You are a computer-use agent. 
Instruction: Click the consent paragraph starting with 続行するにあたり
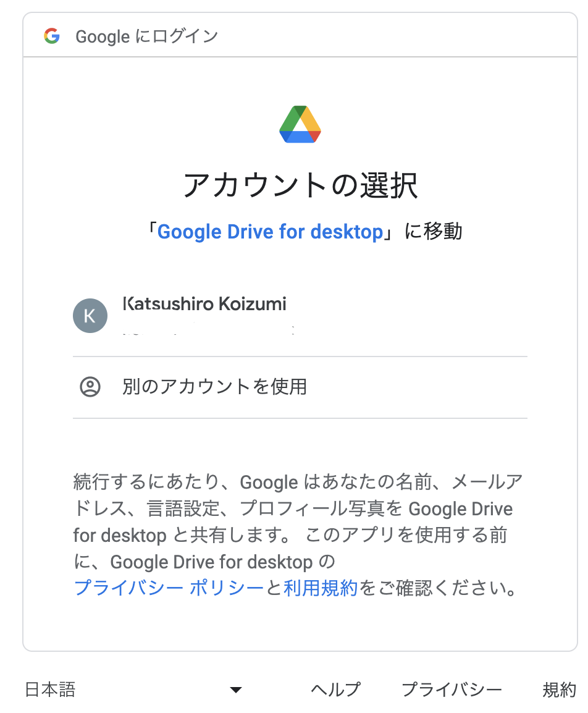coord(298,535)
